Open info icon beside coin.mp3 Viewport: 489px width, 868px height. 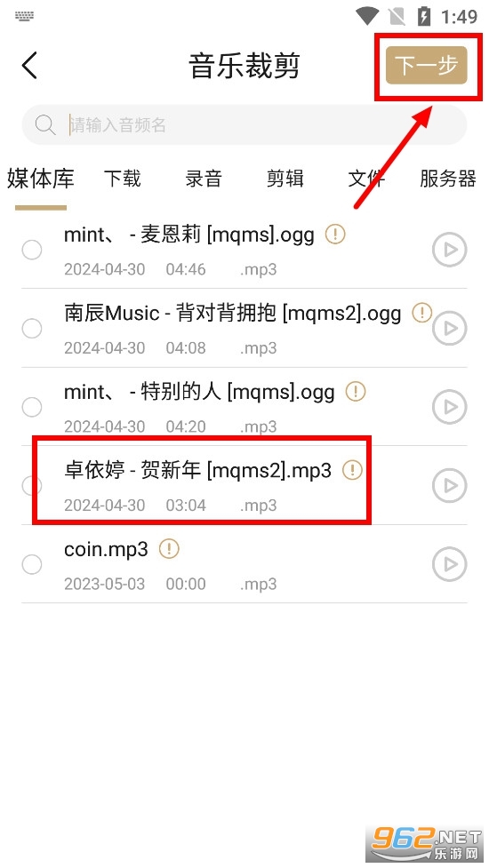click(x=169, y=549)
